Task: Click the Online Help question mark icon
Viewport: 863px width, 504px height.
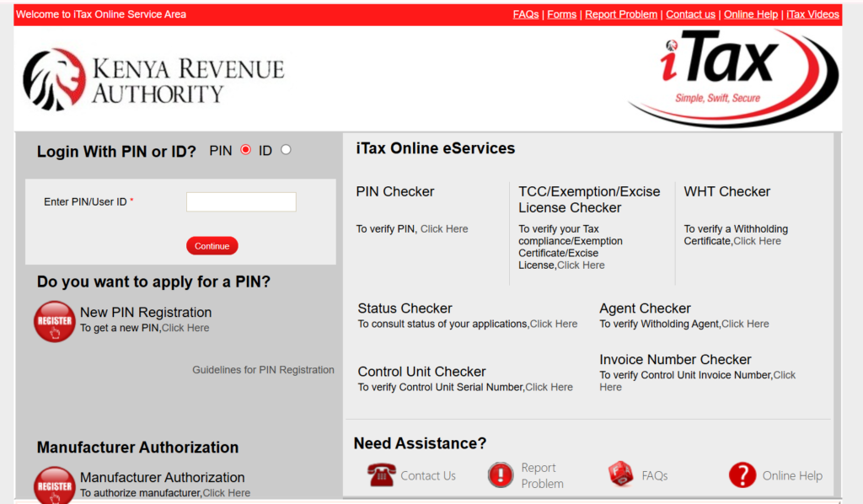Action: pos(742,475)
